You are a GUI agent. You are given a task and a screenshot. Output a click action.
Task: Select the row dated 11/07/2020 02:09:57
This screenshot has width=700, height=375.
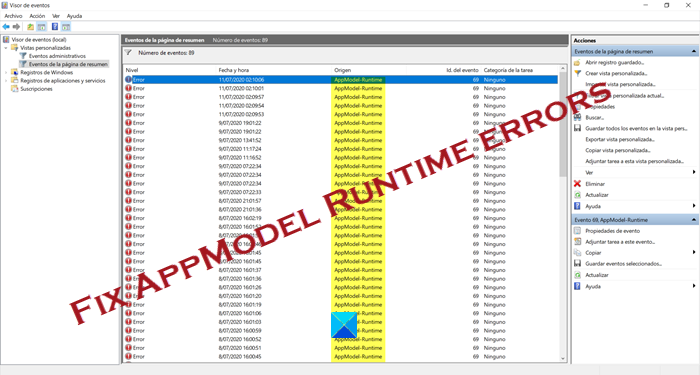(341, 97)
